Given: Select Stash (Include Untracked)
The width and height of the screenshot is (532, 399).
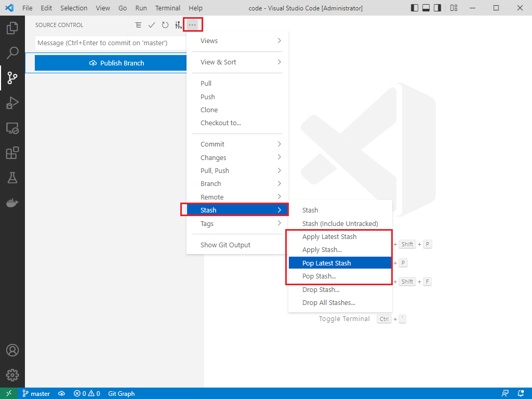Looking at the screenshot, I should click(x=340, y=223).
